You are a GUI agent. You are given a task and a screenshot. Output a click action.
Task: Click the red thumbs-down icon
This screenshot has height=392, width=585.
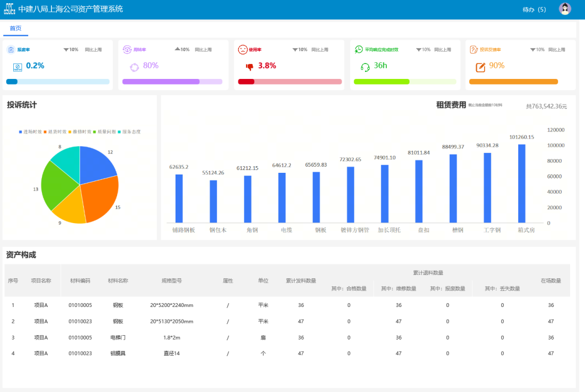tap(249, 67)
